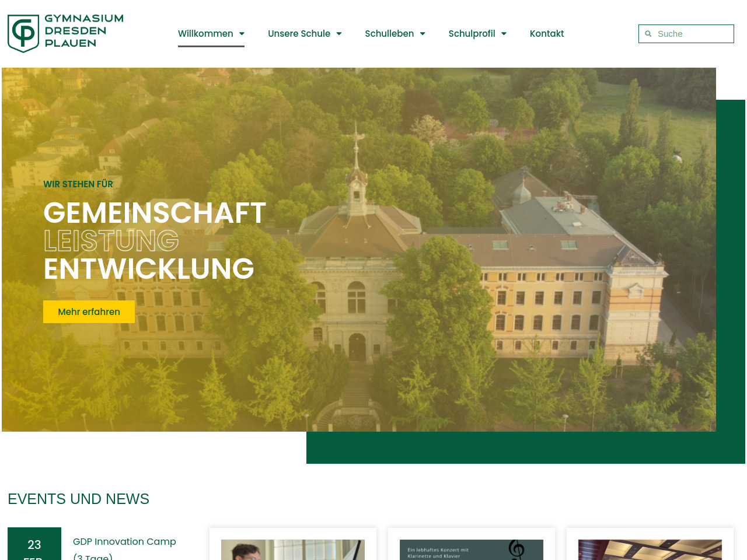Click the magnifier icon in search box
Screen dimensions: 747x560
648,34
